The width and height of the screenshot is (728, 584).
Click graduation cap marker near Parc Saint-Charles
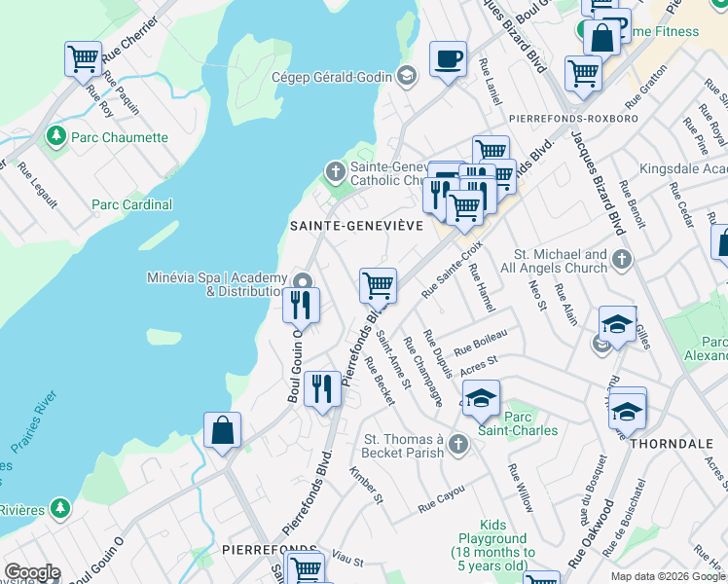[x=481, y=402]
